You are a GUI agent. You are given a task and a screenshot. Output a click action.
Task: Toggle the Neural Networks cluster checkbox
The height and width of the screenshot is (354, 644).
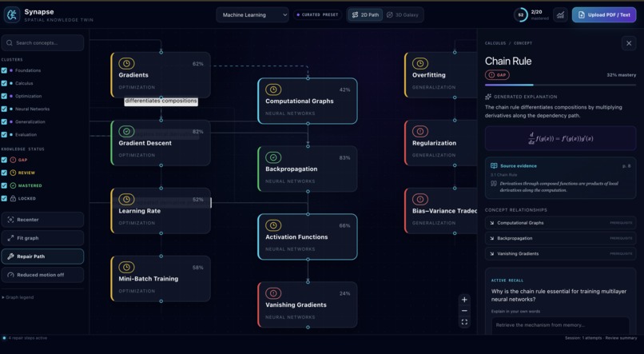pyautogui.click(x=4, y=109)
